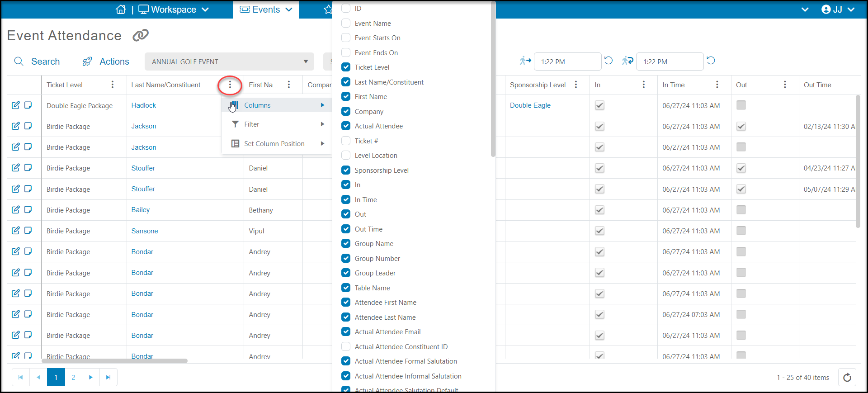
Task: Open Search
Action: (x=37, y=62)
